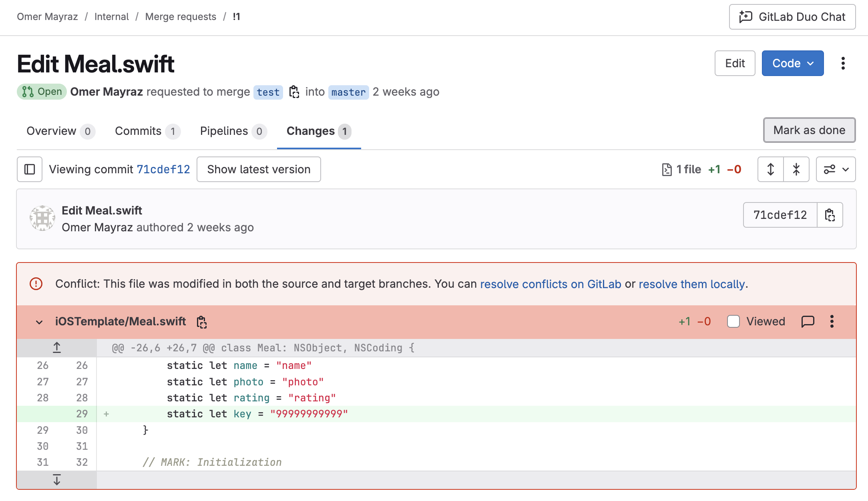Image resolution: width=868 pixels, height=501 pixels.
Task: Copy the file path iOSTemplate/Meal.swift
Action: (202, 322)
